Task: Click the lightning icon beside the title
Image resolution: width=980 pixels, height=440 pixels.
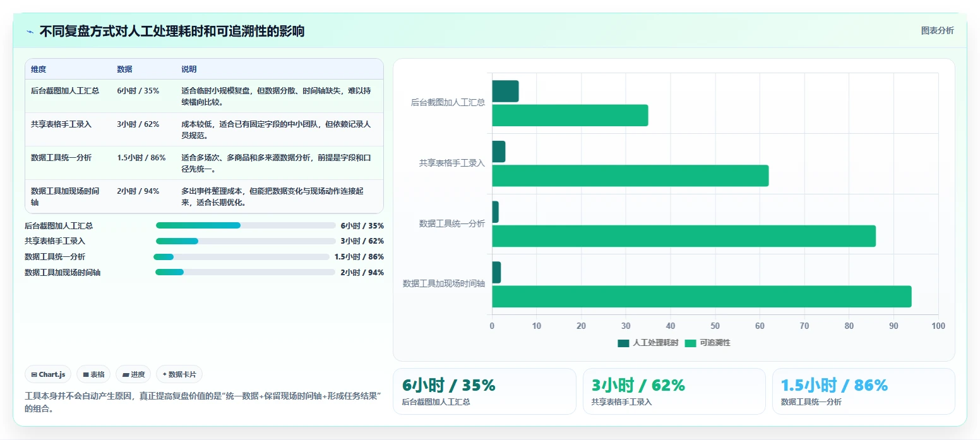Action: (30, 31)
